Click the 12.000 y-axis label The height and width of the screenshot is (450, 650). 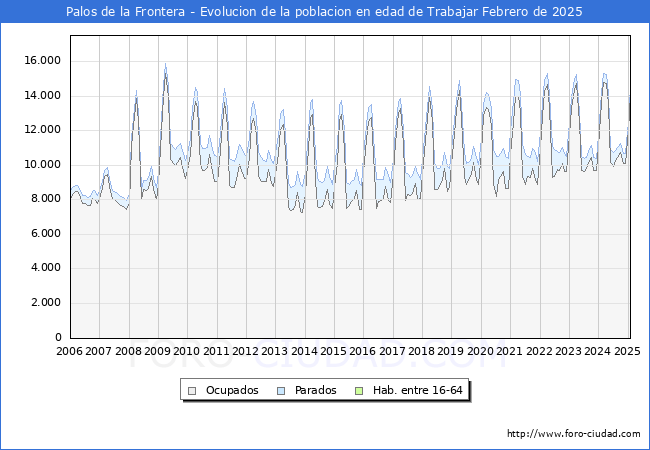tap(42, 130)
